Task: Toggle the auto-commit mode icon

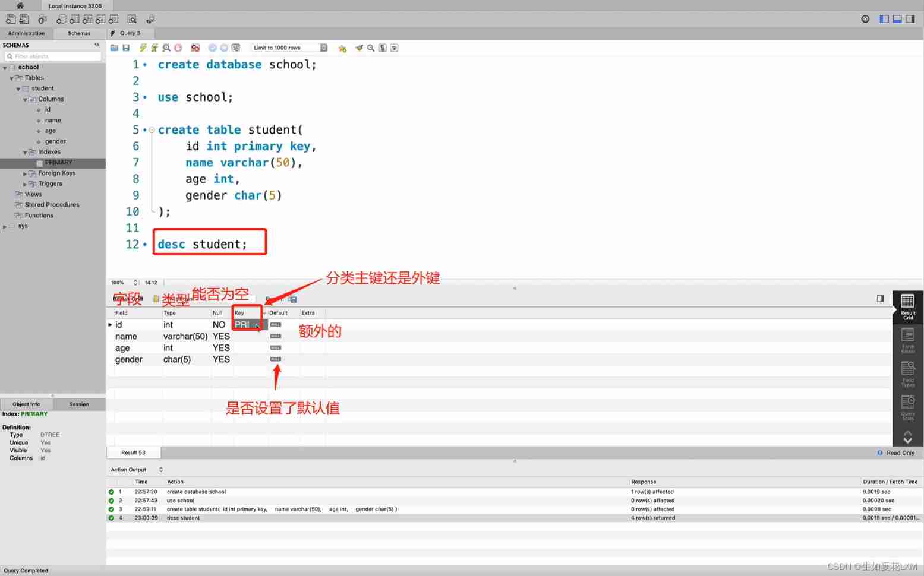Action: (236, 48)
